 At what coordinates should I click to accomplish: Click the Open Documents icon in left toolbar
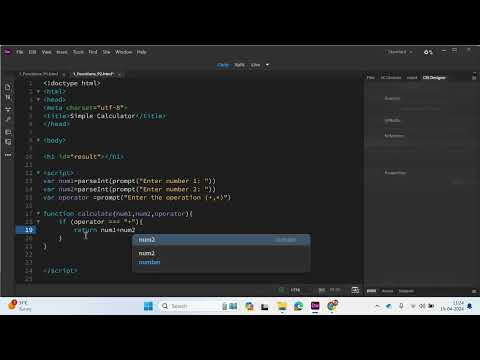tap(8, 87)
